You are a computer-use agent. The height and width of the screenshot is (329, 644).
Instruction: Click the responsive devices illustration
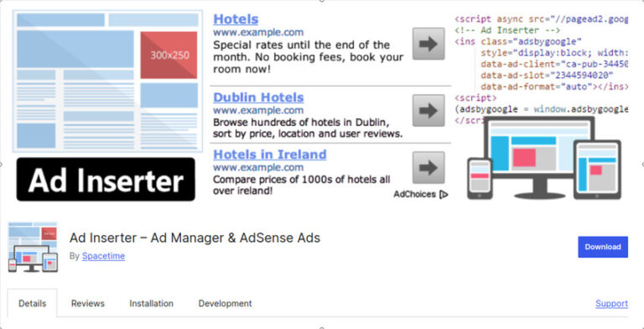point(544,159)
